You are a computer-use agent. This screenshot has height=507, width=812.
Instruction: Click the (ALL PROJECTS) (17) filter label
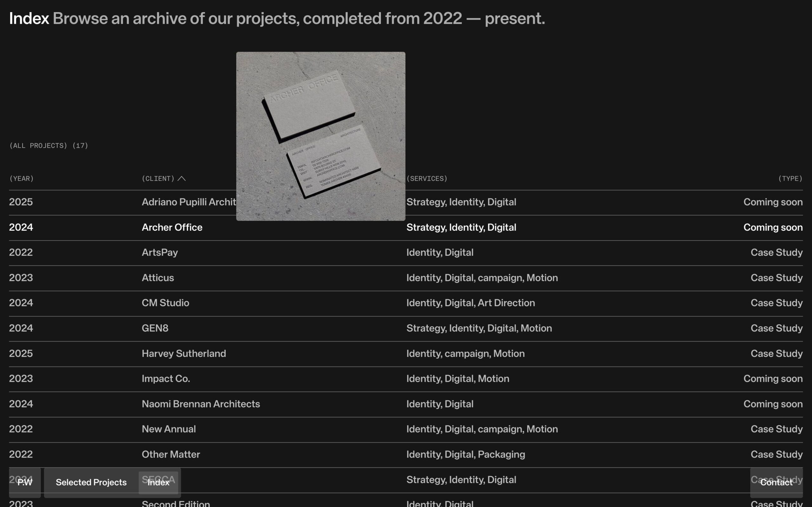[x=49, y=145]
